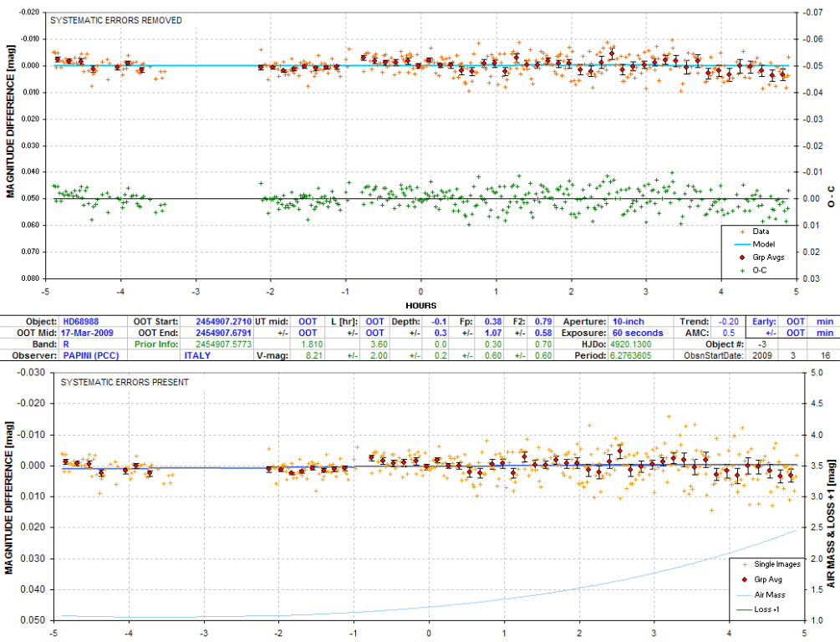Select the object name cell HD68988
This screenshot has width=840, height=642.
(81, 322)
